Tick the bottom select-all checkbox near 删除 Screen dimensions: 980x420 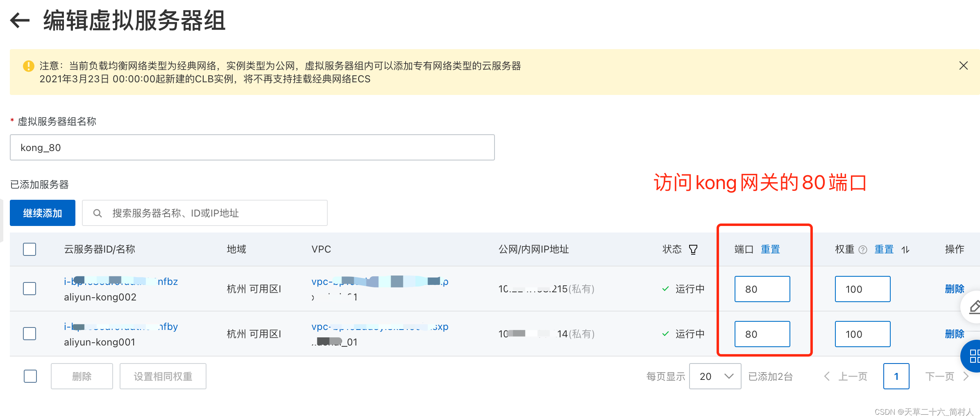(30, 376)
